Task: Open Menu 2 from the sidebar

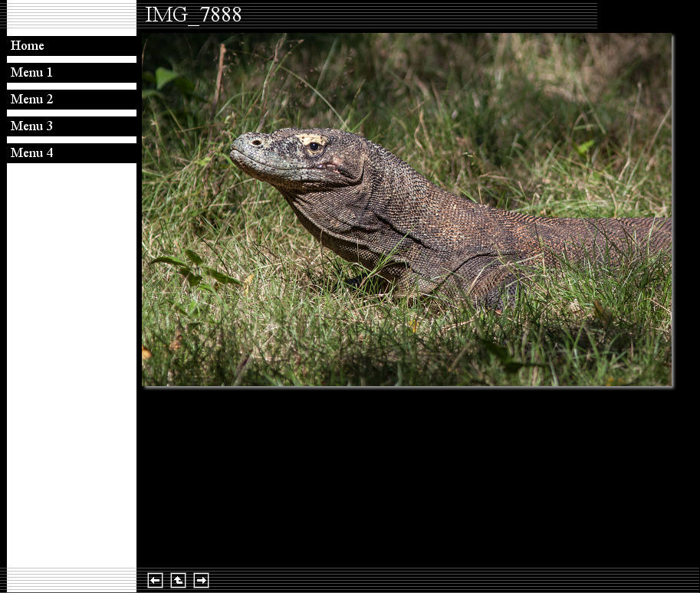Action: 31,100
